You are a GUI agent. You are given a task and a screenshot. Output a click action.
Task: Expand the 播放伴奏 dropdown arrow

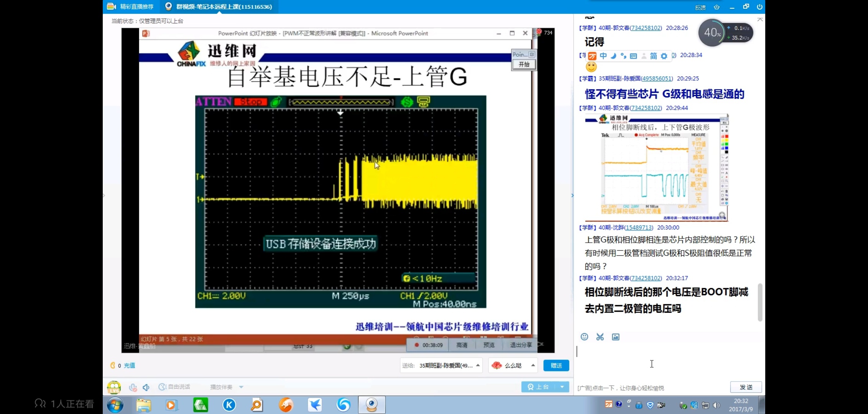coord(241,387)
